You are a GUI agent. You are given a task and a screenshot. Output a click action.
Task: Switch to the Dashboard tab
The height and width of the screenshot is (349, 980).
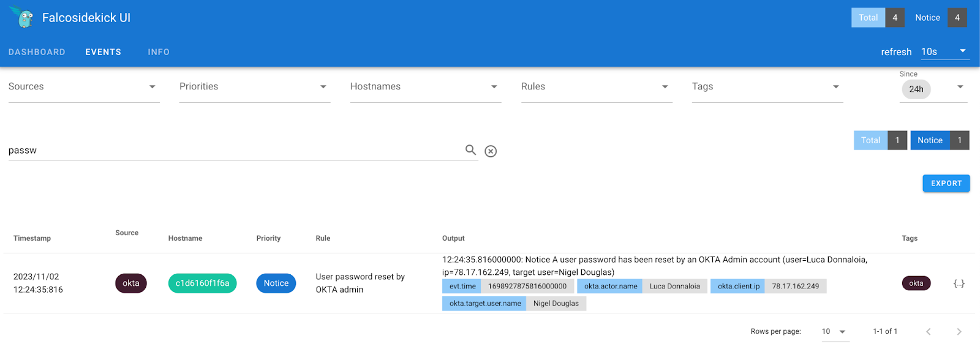37,52
